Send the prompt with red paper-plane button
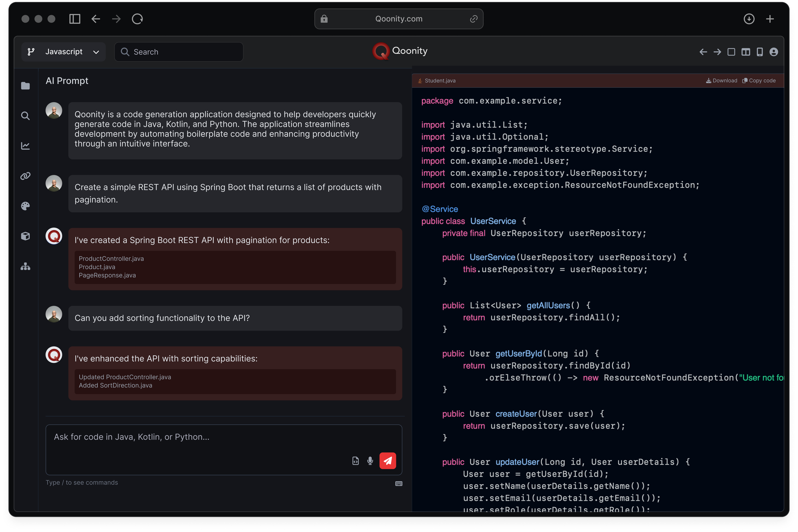 tap(388, 460)
